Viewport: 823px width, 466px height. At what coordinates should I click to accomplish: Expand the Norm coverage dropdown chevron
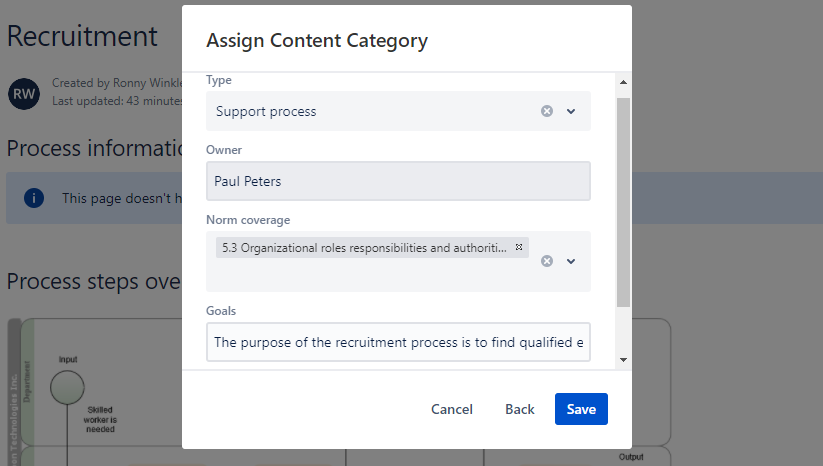coord(571,261)
